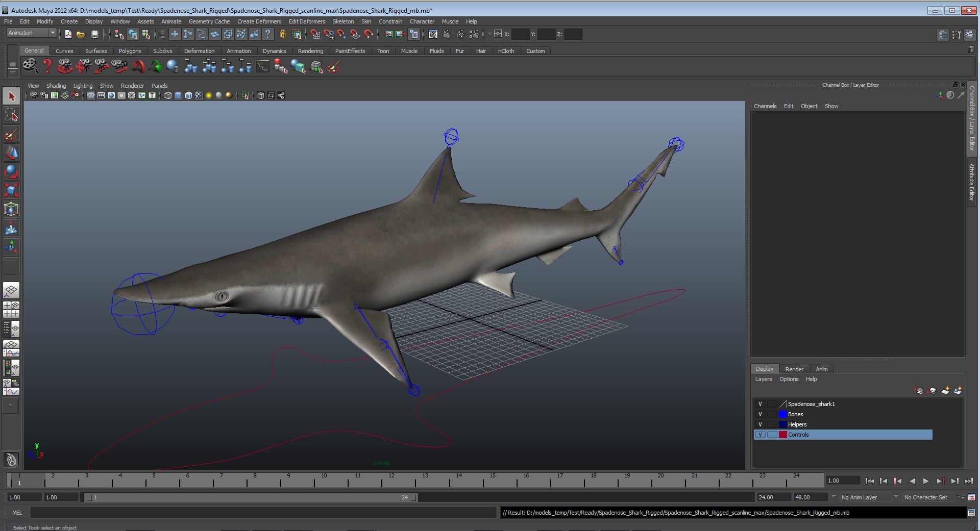Toggle display type box of Bones layer
Screen dimensions: 980x531
tap(772, 414)
